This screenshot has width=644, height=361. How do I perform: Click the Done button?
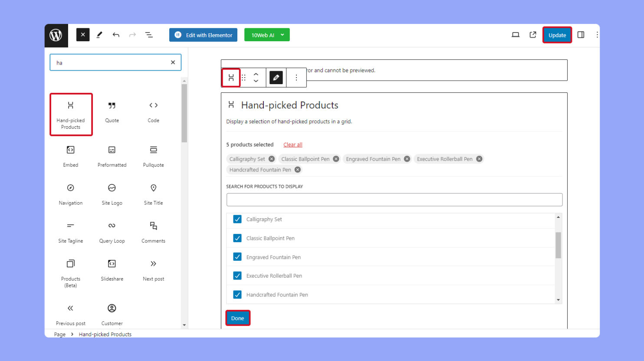click(237, 318)
